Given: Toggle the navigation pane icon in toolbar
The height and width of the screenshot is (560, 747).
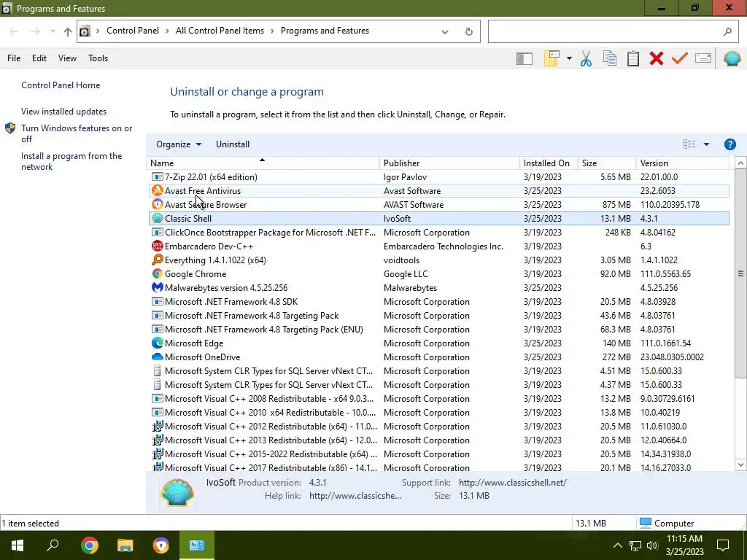Looking at the screenshot, I should [x=524, y=58].
